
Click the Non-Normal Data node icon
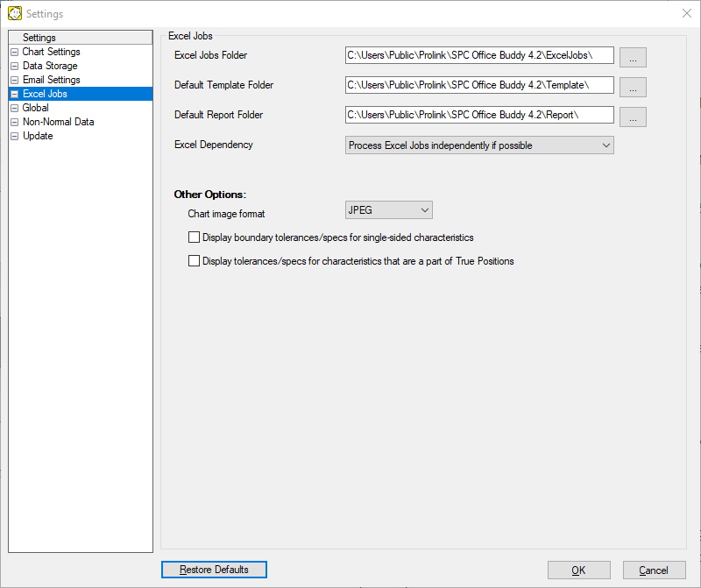click(15, 123)
